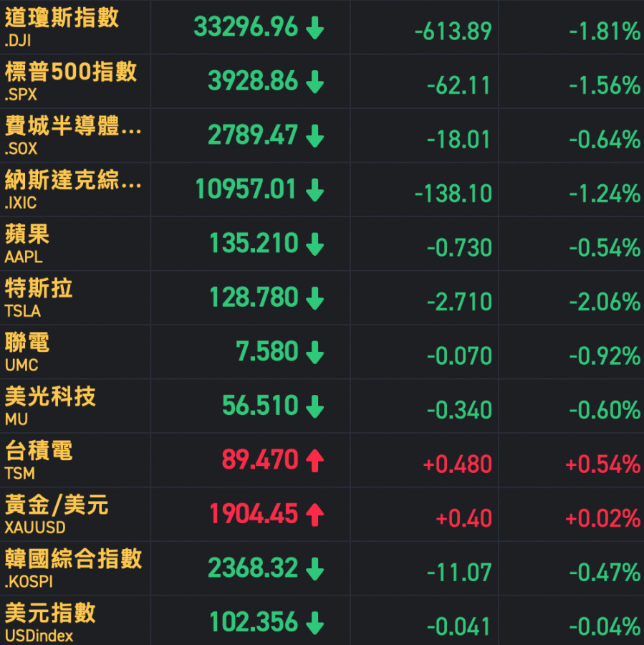644x645 pixels.
Task: Click the UMC percent change -0.92%
Action: [604, 355]
